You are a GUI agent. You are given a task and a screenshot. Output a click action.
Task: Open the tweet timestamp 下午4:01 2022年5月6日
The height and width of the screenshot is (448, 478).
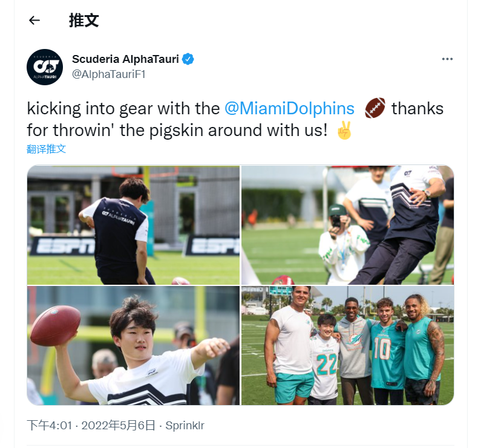pos(91,426)
